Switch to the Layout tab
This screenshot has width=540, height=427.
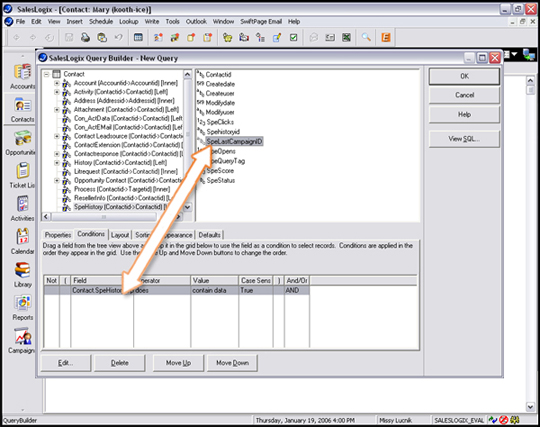(x=120, y=235)
